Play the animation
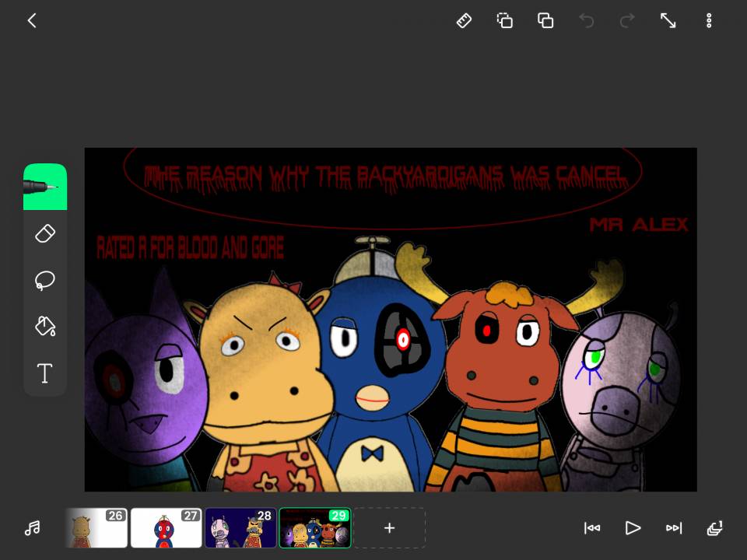 click(x=633, y=528)
